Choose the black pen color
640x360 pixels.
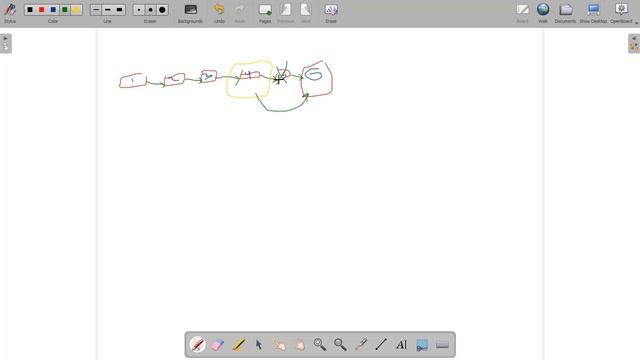30,9
